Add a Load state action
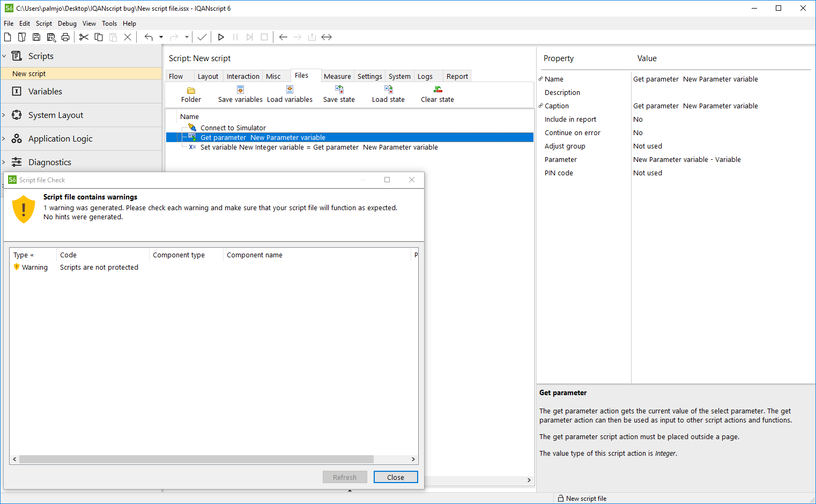The width and height of the screenshot is (816, 504). 388,94
